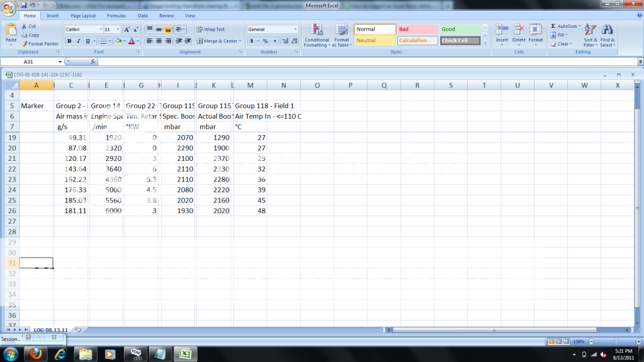Screen dimensions: 644x362
Task: Open the font name Calibri dropdown
Action: point(101,30)
